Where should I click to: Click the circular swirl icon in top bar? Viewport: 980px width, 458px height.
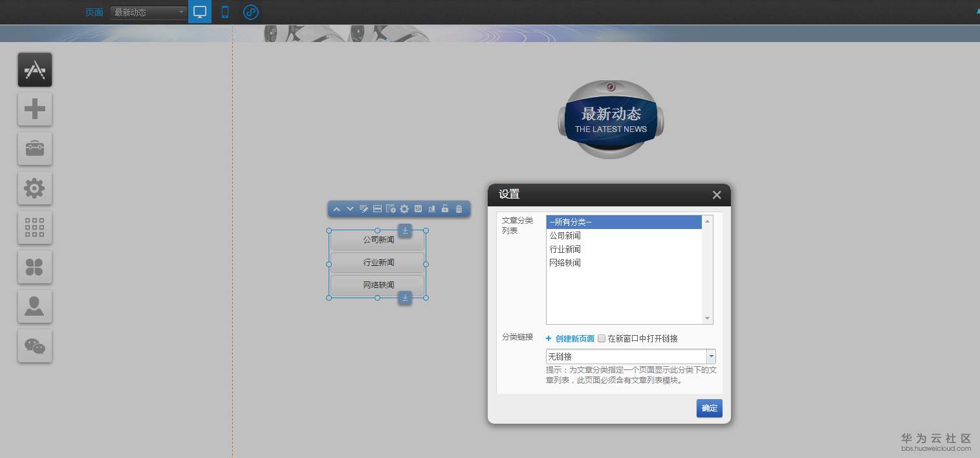click(251, 12)
